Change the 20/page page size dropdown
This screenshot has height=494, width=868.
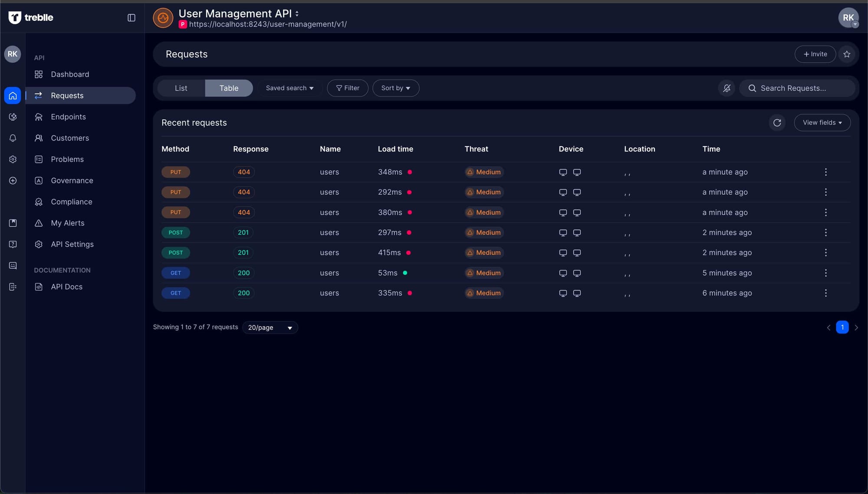[270, 327]
